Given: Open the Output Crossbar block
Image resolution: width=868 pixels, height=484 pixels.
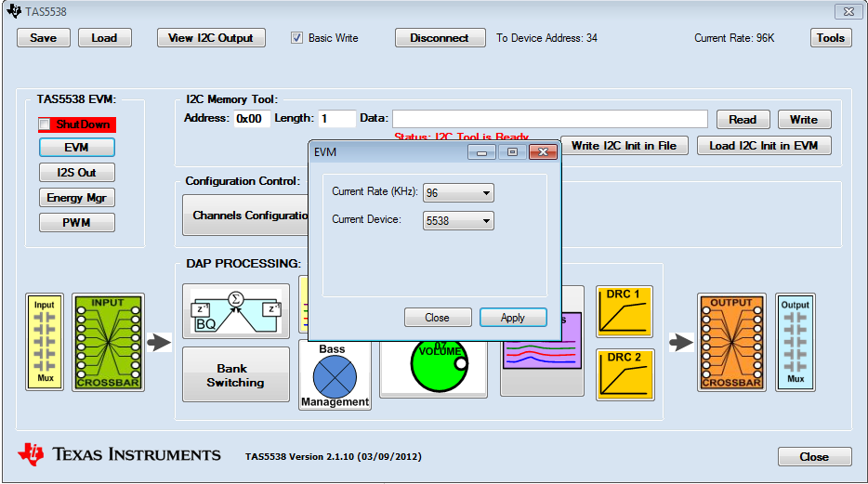Looking at the screenshot, I should (731, 342).
